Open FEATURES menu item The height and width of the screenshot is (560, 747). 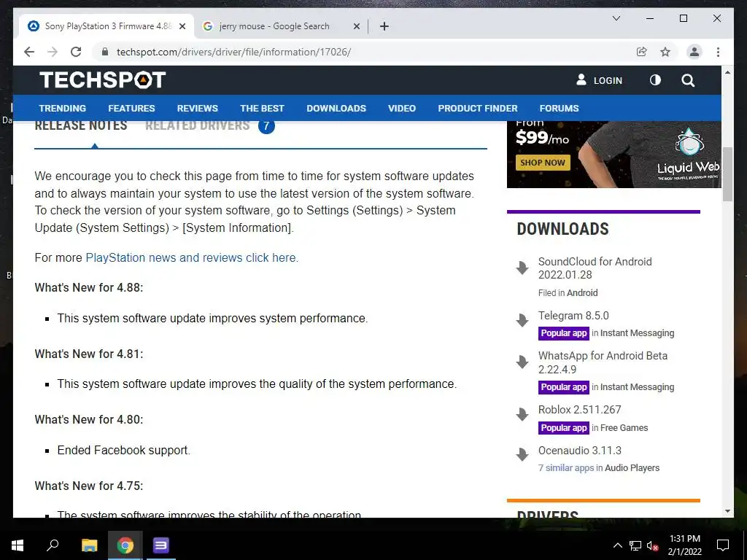tap(131, 108)
